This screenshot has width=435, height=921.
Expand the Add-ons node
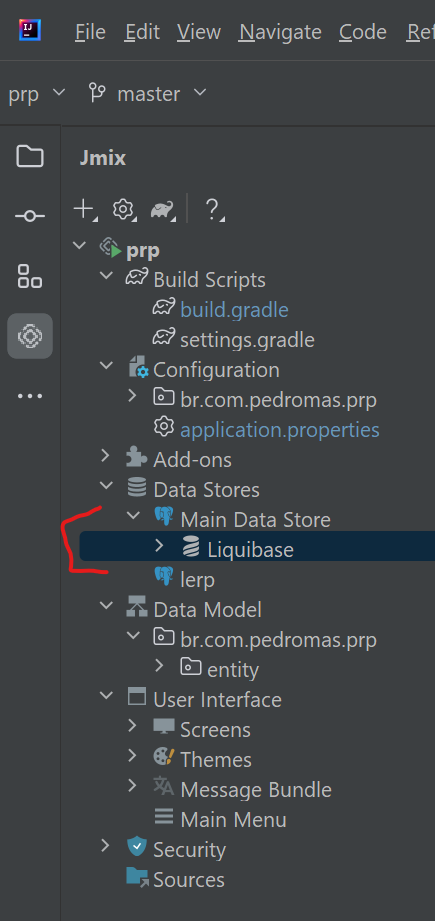tap(105, 456)
